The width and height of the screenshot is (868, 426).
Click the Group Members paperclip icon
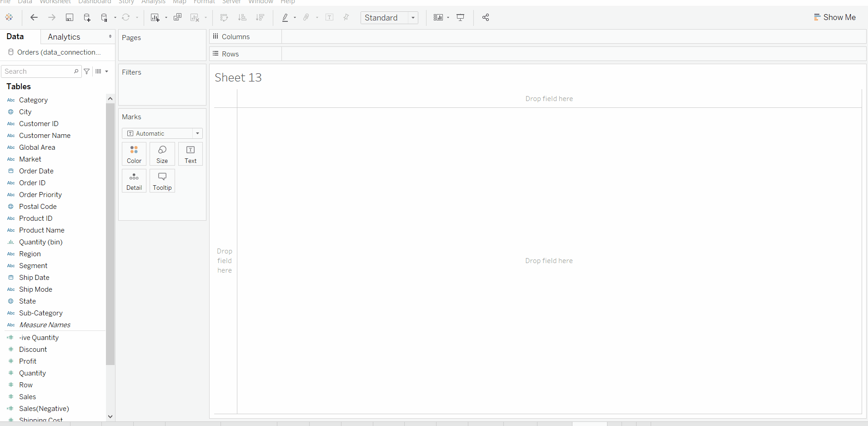coord(306,17)
